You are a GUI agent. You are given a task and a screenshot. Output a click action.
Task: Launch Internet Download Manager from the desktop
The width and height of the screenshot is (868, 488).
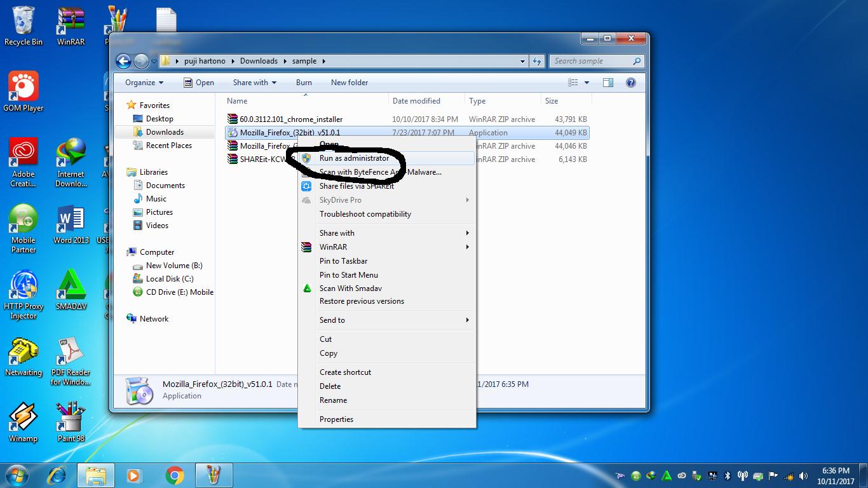tap(71, 163)
